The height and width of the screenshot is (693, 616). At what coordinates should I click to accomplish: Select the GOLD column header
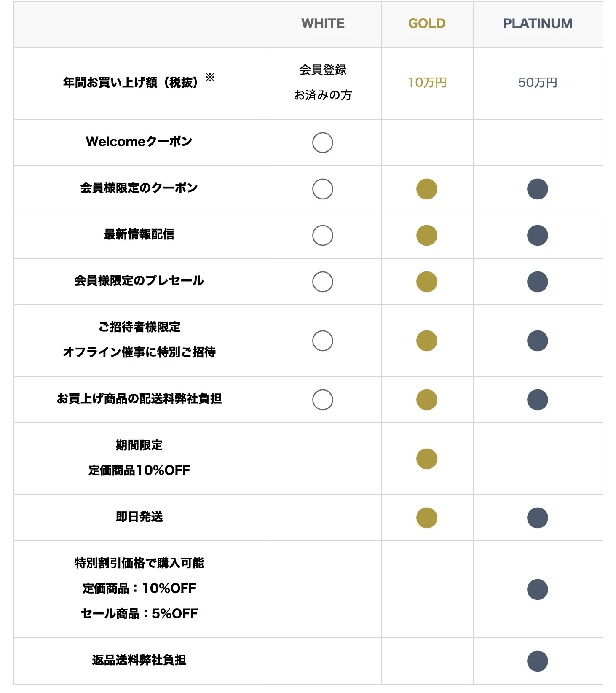[427, 24]
